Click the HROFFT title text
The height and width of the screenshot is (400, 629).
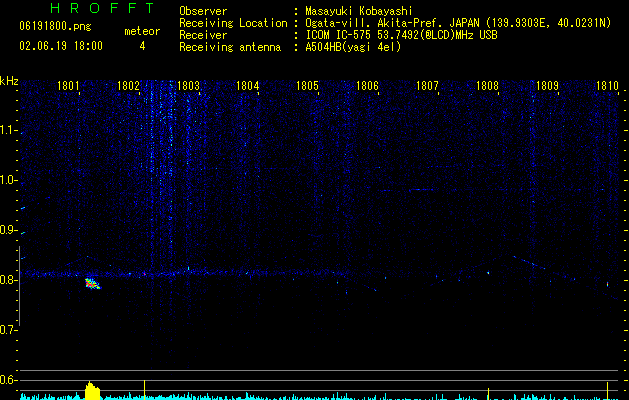[x=102, y=8]
